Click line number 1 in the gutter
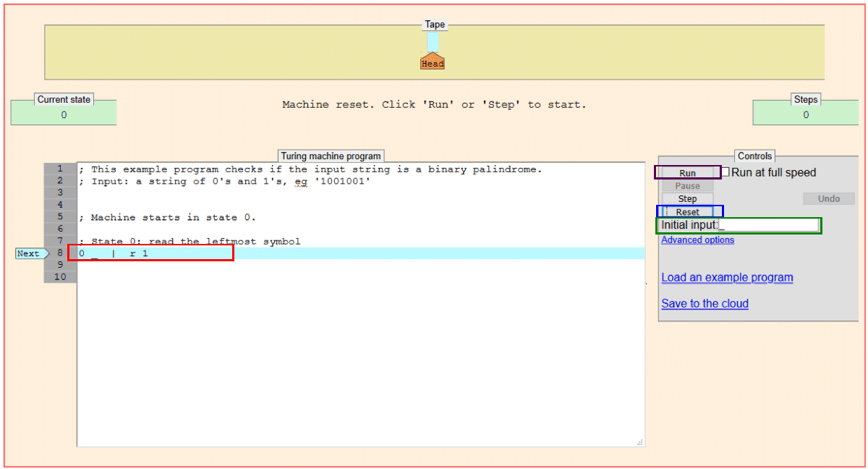This screenshot has width=868, height=469. tap(60, 169)
